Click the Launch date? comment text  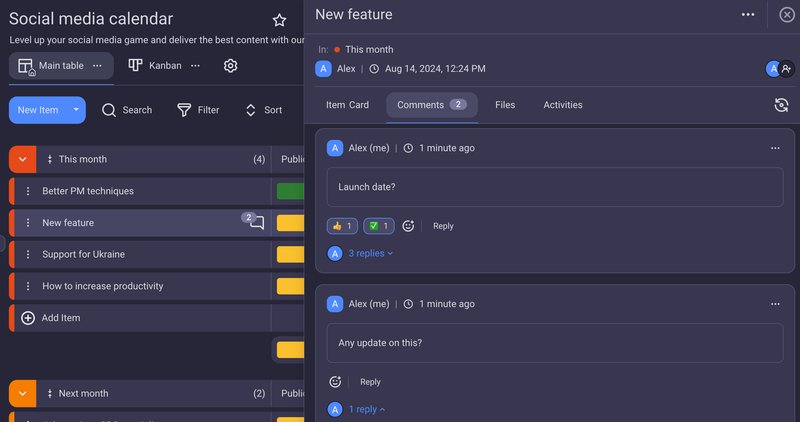coord(366,187)
